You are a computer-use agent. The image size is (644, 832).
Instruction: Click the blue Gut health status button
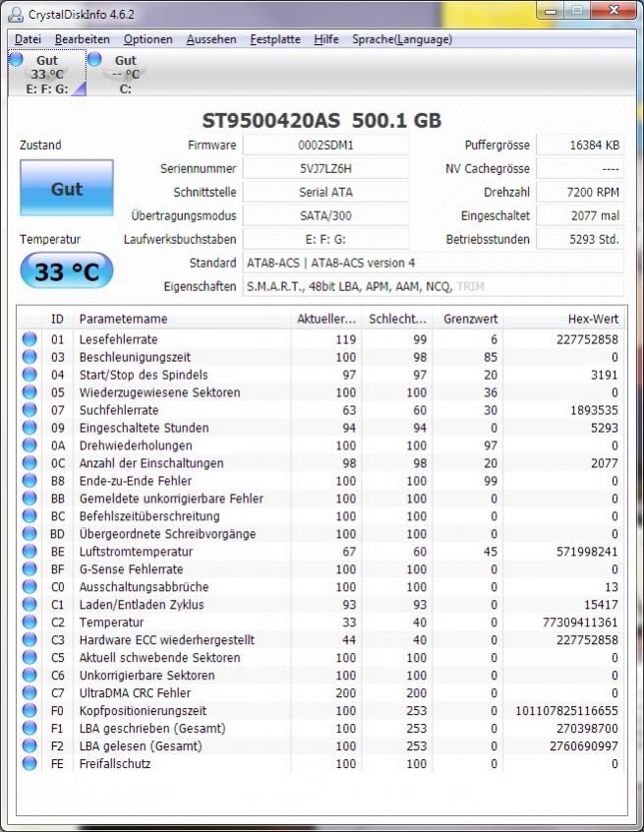67,188
